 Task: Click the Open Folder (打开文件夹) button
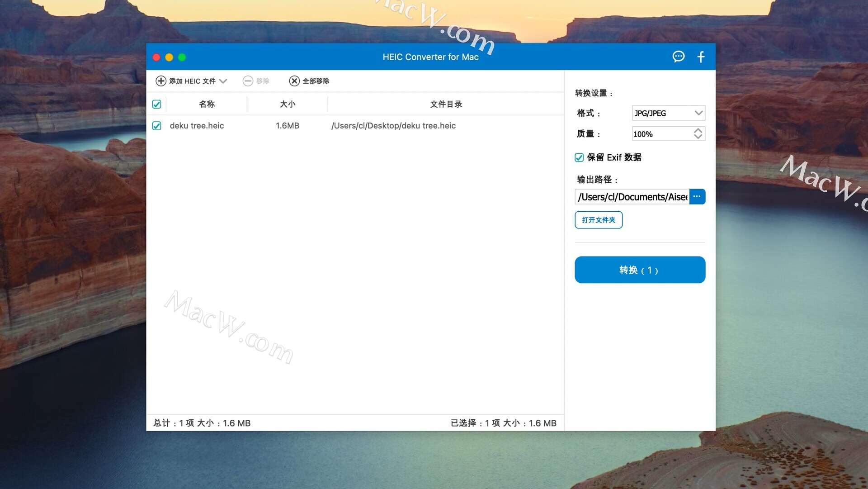(599, 220)
